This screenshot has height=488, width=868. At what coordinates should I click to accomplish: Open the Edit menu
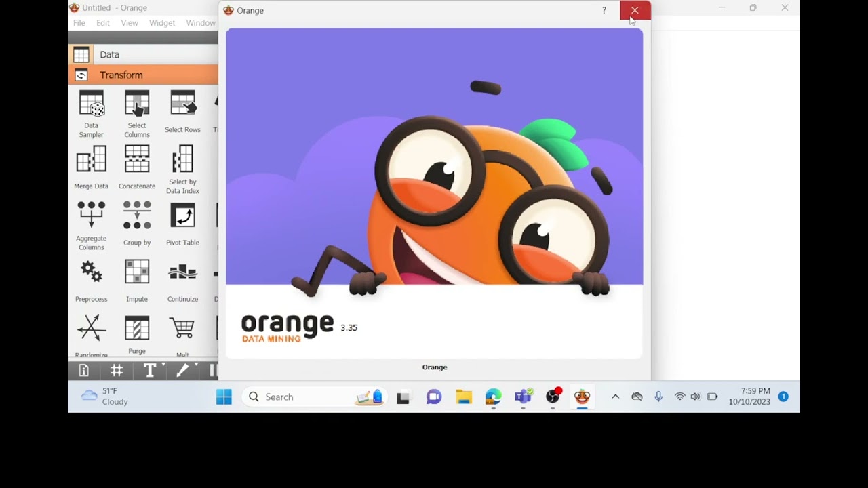pyautogui.click(x=103, y=23)
